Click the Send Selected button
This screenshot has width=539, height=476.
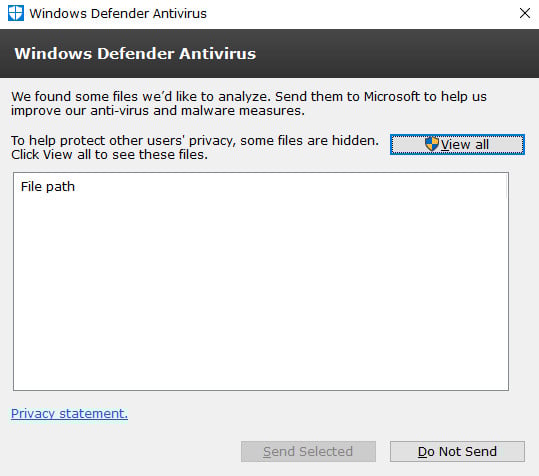pyautogui.click(x=308, y=451)
